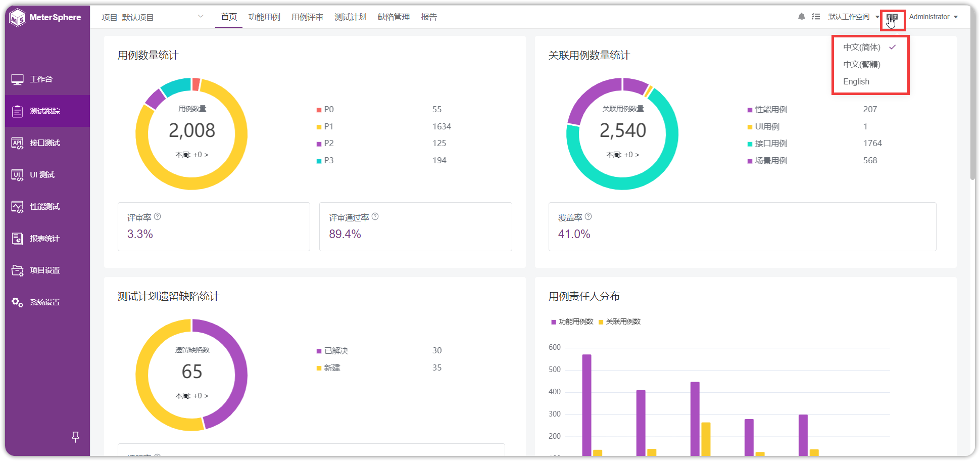
Task: Show help tooltip for 评审率
Action: [x=158, y=216]
